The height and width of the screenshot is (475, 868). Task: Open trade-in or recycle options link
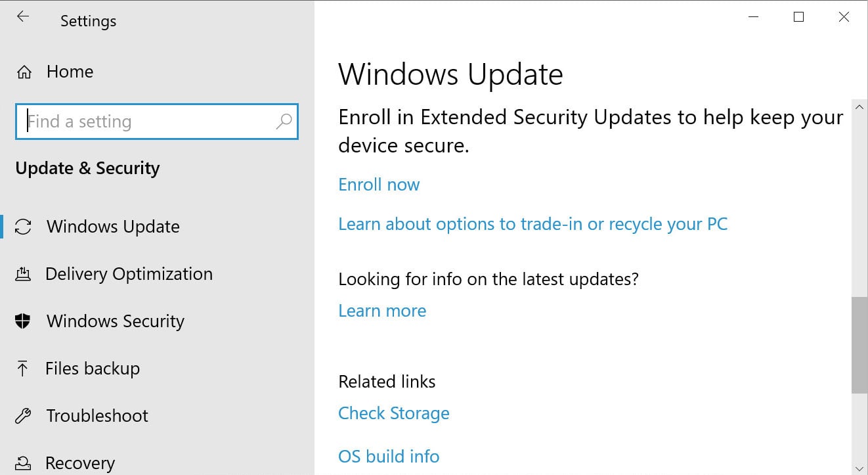[532, 223]
